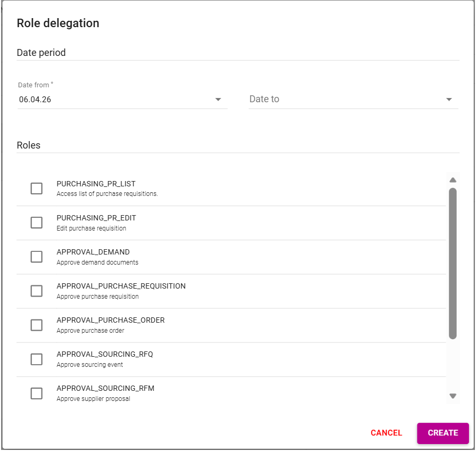The width and height of the screenshot is (476, 451).
Task: Toggle the APPROVAL_SOURCING_RFQ checkbox
Action: pyautogui.click(x=36, y=359)
